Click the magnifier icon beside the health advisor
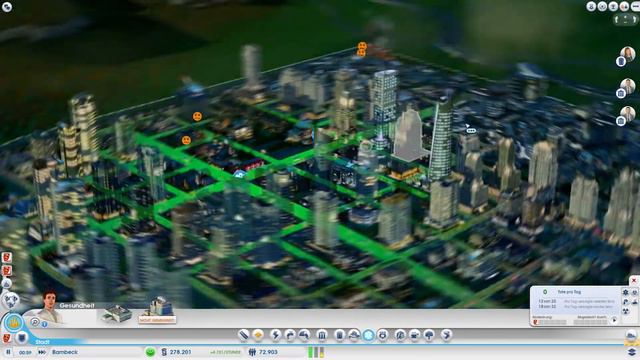 pyautogui.click(x=35, y=322)
